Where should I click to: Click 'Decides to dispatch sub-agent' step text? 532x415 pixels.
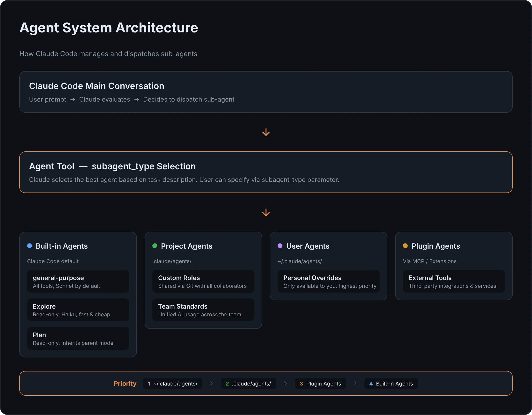click(x=189, y=100)
